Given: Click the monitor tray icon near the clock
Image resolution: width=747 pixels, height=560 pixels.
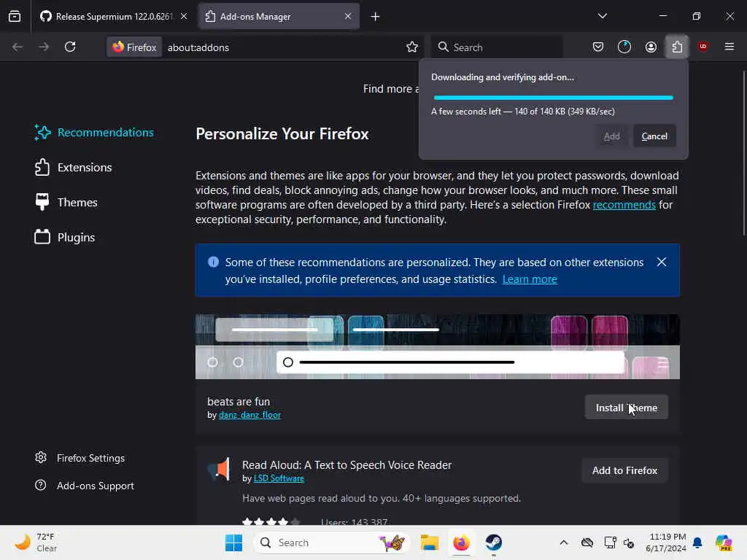Looking at the screenshot, I should point(611,542).
